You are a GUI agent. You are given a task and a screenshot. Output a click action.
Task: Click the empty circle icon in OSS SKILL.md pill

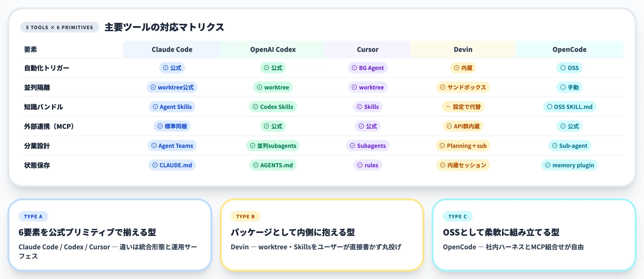coord(549,107)
